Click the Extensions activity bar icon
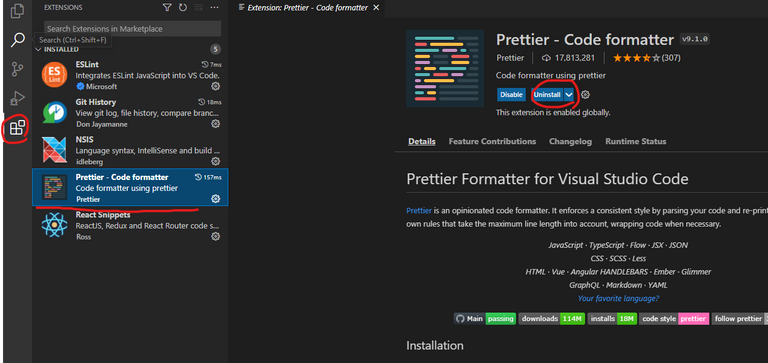The width and height of the screenshot is (768, 363). (17, 128)
